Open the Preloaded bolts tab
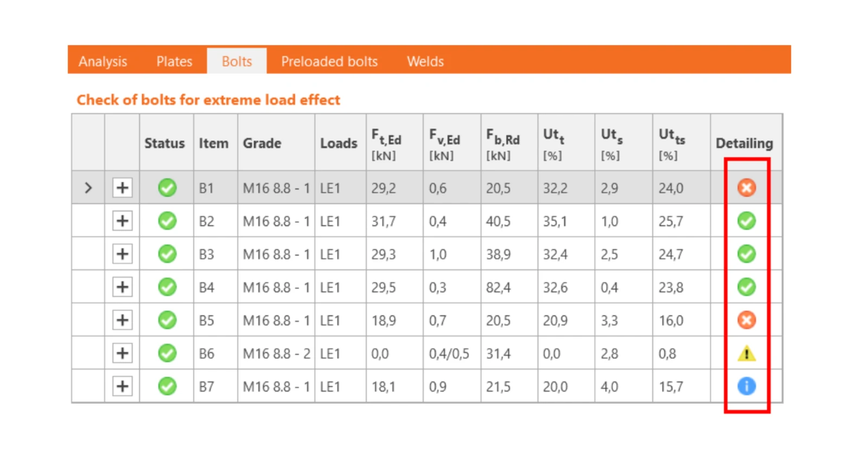Image resolution: width=868 pixels, height=456 pixels. [329, 61]
